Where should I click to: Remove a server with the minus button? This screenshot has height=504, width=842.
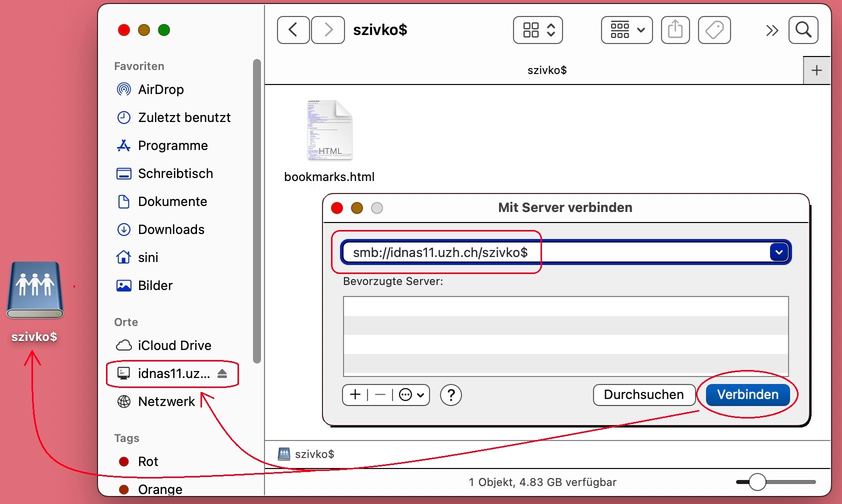tap(380, 395)
